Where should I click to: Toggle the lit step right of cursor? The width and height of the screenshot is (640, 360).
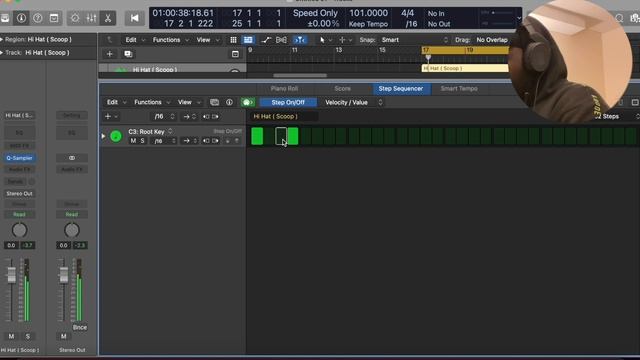tap(293, 136)
